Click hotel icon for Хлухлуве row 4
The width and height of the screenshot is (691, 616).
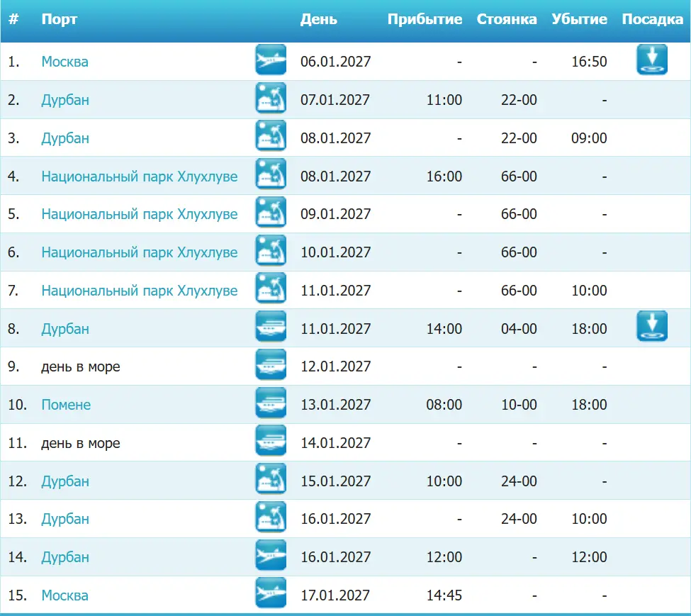tap(271, 174)
